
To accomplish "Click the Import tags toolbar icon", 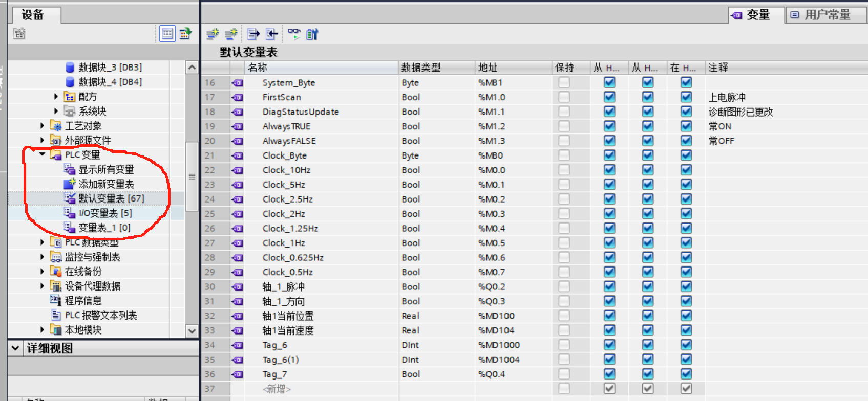I will (272, 34).
